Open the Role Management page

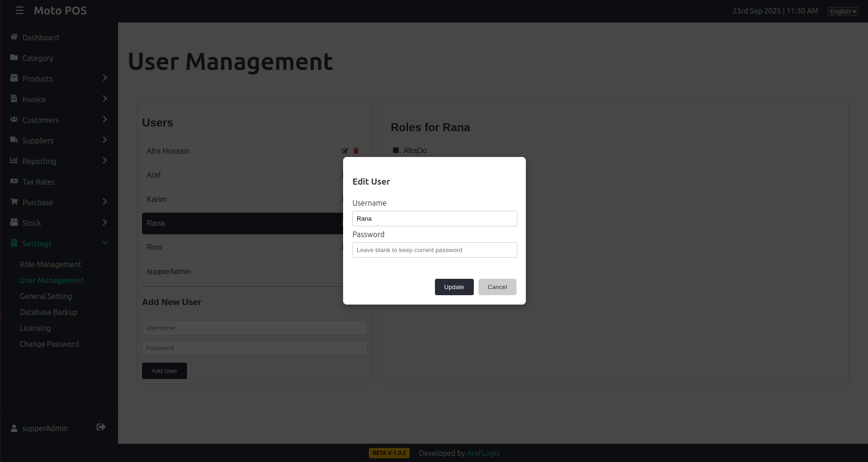tap(50, 264)
